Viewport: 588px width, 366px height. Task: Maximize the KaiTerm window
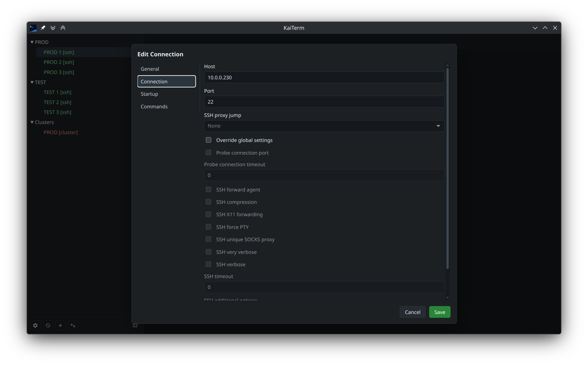[545, 28]
